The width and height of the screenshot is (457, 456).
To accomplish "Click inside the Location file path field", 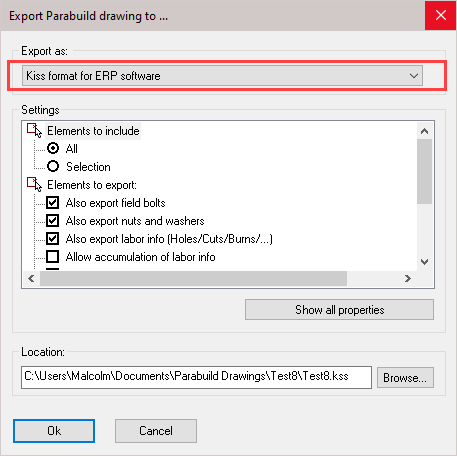I will point(196,377).
